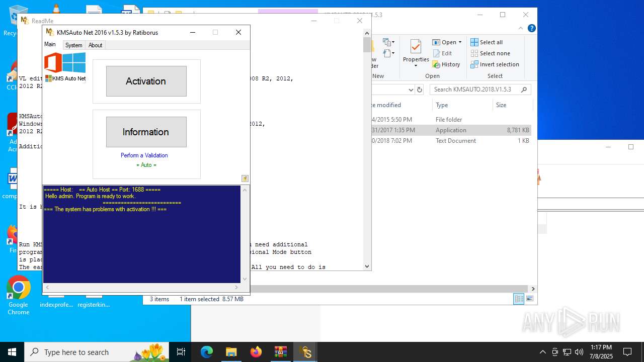Open Task View on the taskbar
The height and width of the screenshot is (362, 644).
coord(181,352)
